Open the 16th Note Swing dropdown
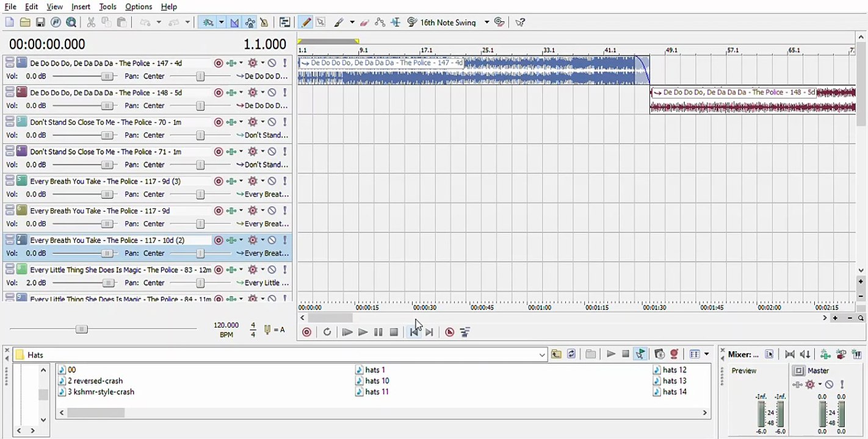 coord(486,23)
